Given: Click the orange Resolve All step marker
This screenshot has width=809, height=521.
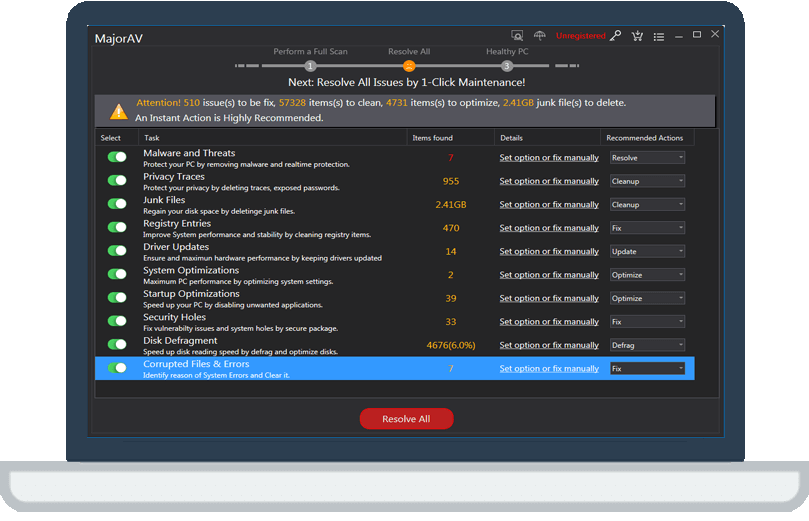Looking at the screenshot, I should [x=409, y=66].
